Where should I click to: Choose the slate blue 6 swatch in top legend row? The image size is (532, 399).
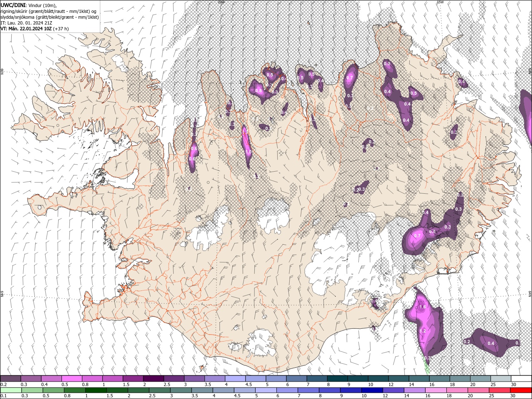tap(296, 379)
